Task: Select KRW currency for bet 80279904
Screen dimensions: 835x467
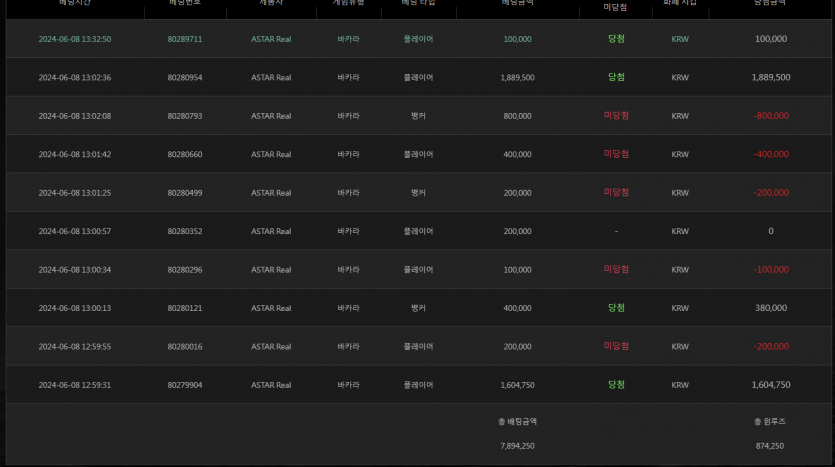Action: pos(680,385)
